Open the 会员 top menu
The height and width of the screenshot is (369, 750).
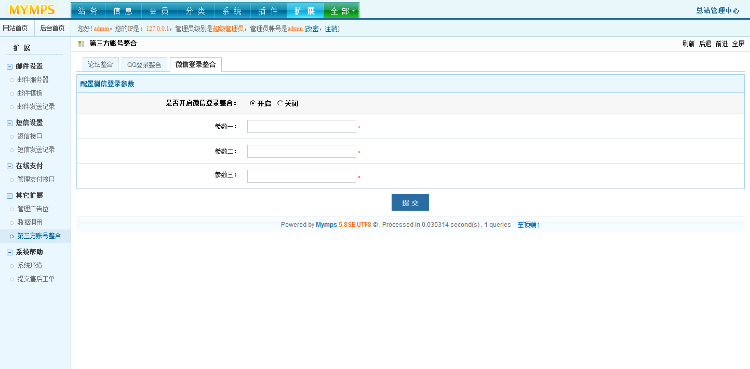point(160,10)
